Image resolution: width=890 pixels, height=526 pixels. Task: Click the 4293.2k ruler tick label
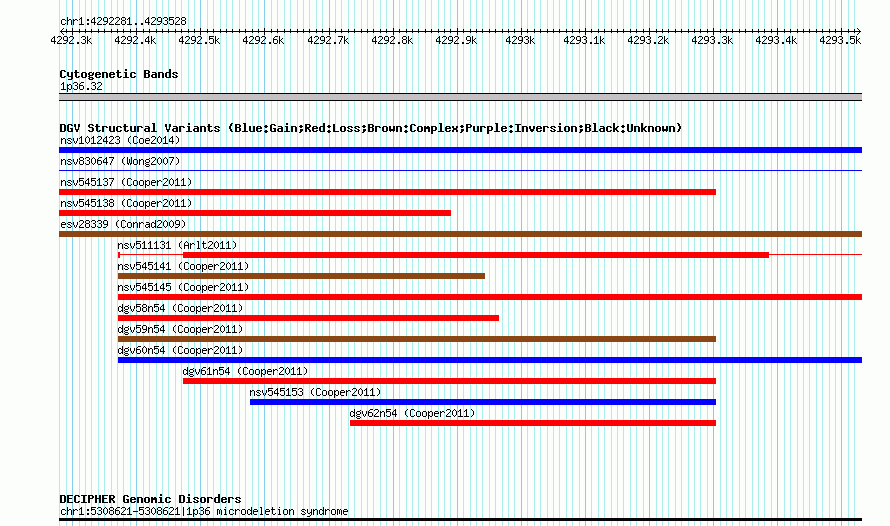(648, 40)
